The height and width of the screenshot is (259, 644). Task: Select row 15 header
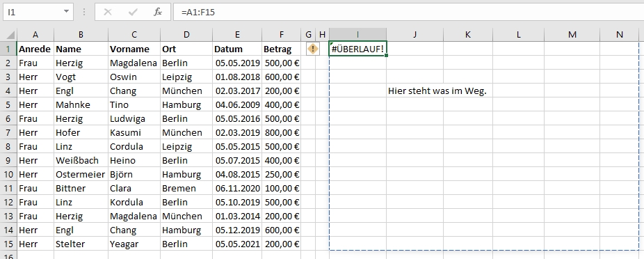[8, 244]
